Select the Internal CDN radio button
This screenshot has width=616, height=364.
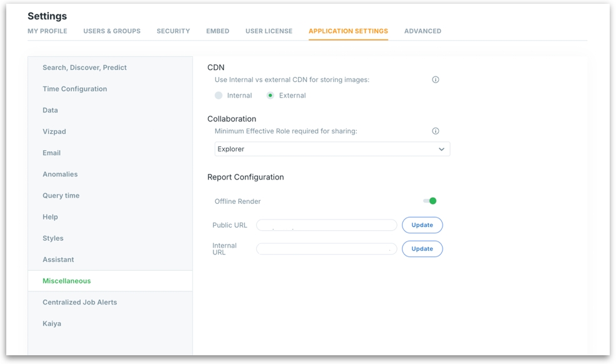coord(218,96)
